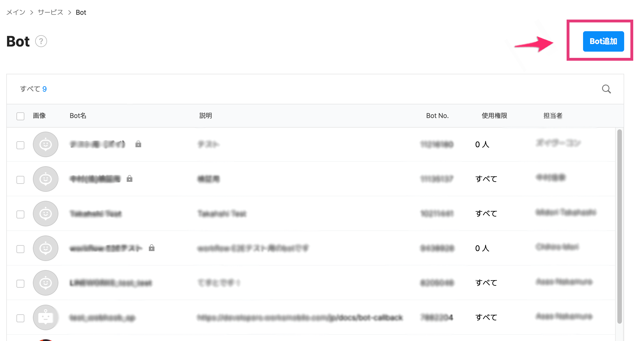This screenshot has height=341, width=644.
Task: Click the robot avatar in the last full row
Action: [46, 317]
